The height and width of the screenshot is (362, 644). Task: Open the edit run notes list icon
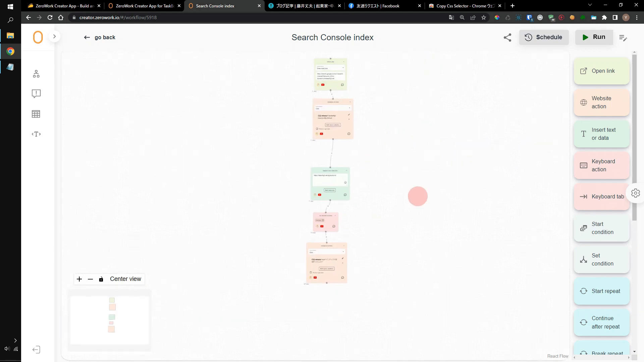pos(623,38)
